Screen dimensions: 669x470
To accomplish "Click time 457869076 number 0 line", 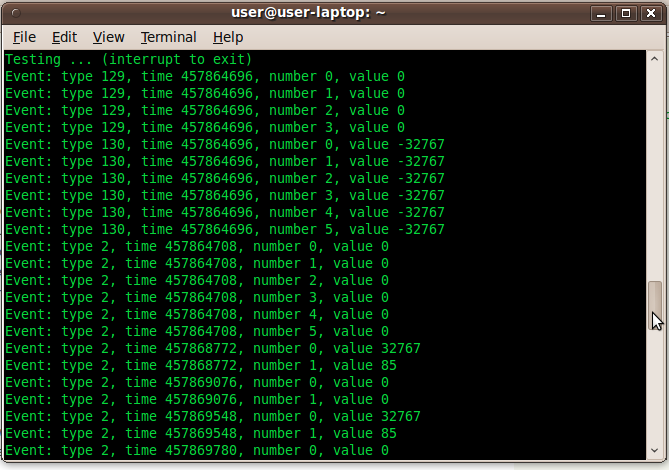I will point(197,383).
